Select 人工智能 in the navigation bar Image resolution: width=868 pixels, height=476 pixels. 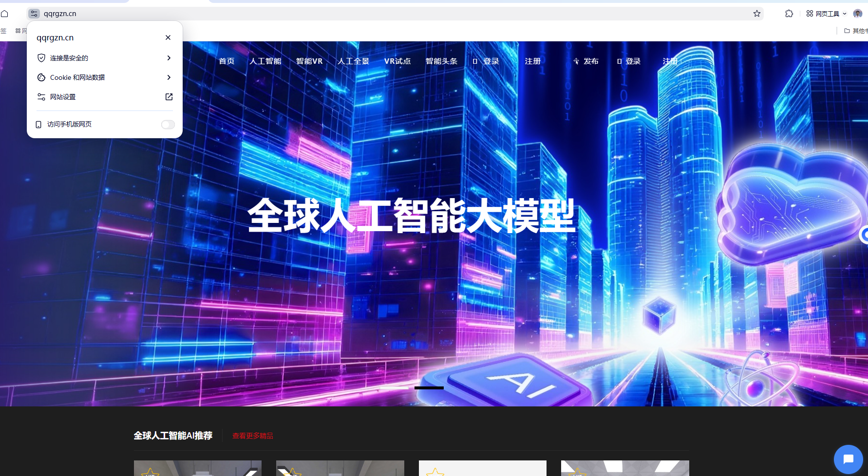pyautogui.click(x=265, y=61)
